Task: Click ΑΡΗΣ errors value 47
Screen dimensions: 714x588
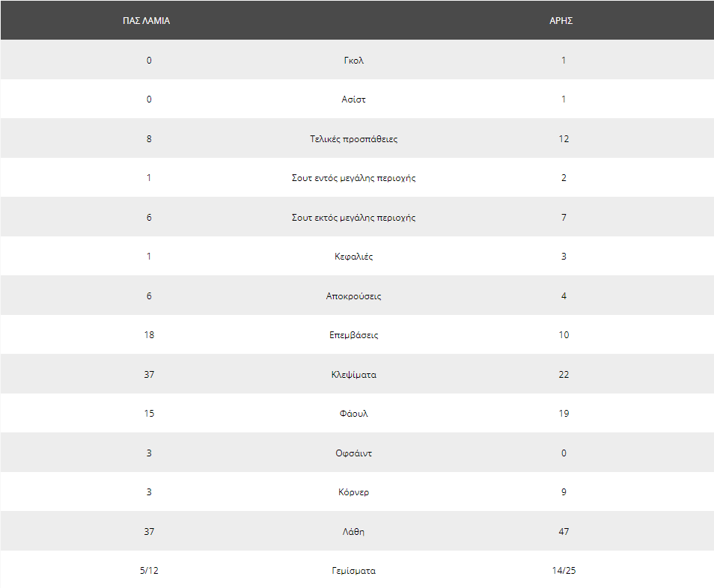Action: pyautogui.click(x=564, y=532)
